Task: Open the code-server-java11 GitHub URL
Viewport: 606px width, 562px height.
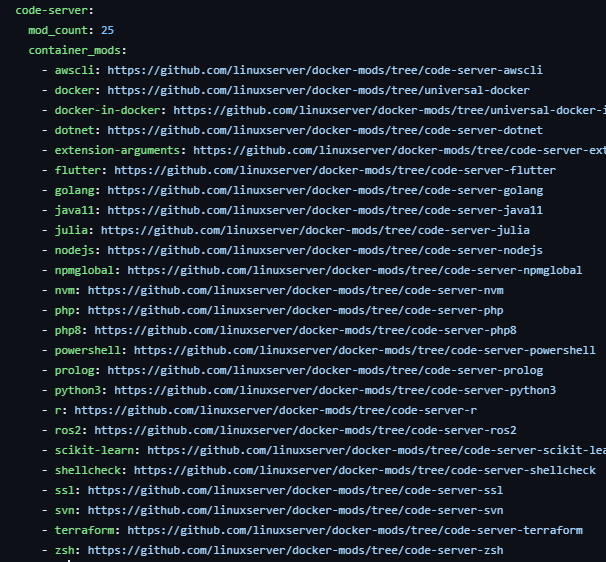Action: click(325, 211)
